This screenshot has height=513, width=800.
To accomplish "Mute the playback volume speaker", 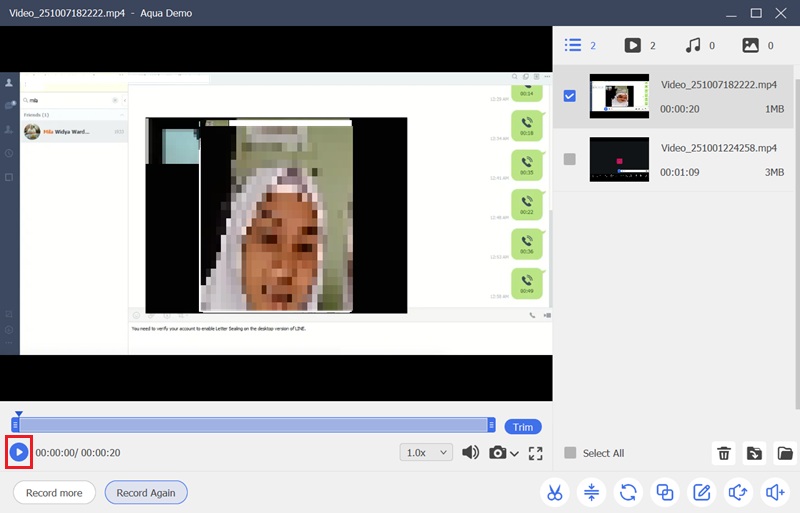I will click(470, 453).
